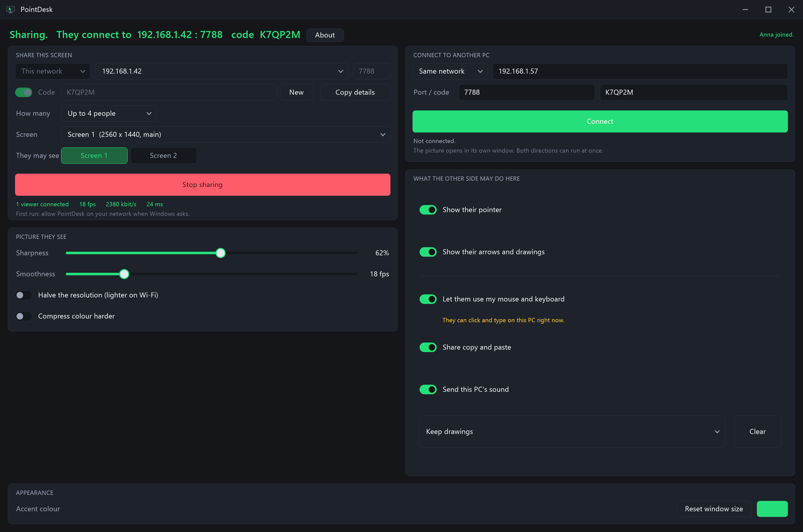Select Screen 1 under They may see
This screenshot has height=532, width=803.
tap(94, 155)
